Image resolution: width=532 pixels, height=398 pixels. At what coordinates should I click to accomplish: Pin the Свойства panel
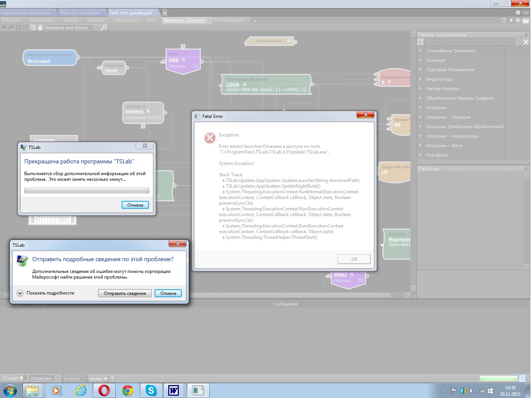(x=526, y=169)
